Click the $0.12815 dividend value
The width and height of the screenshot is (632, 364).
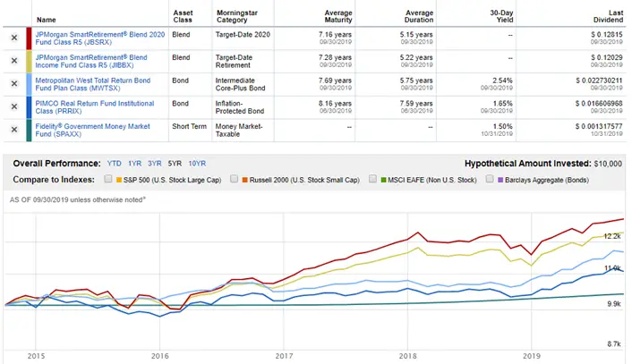607,35
